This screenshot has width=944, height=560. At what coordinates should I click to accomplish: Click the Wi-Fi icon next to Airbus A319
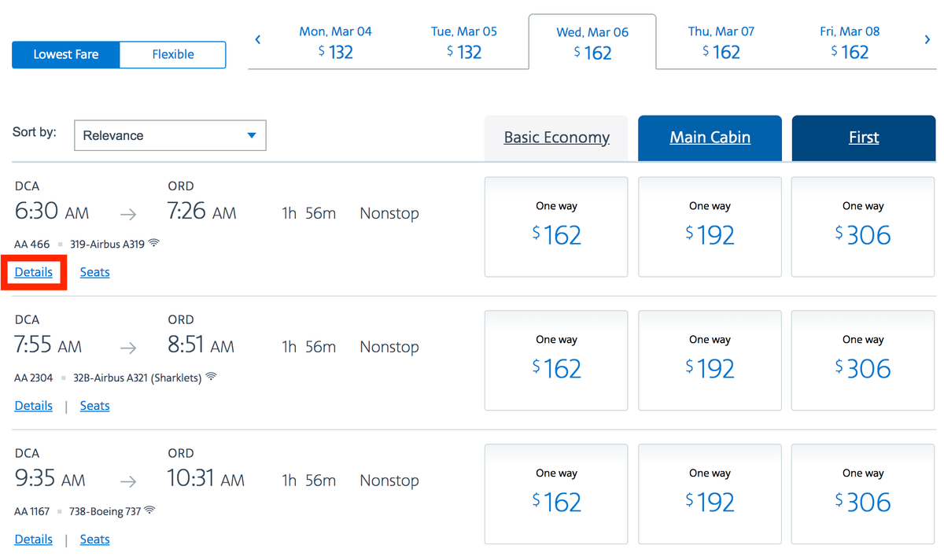(x=155, y=242)
